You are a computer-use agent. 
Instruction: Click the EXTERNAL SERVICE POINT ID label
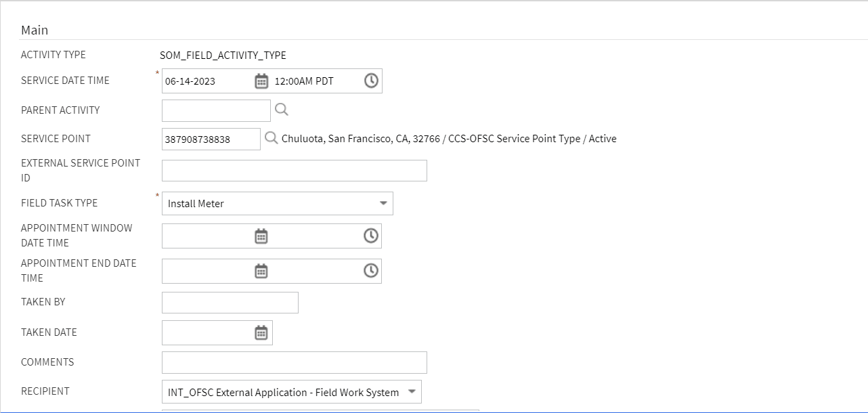click(81, 171)
